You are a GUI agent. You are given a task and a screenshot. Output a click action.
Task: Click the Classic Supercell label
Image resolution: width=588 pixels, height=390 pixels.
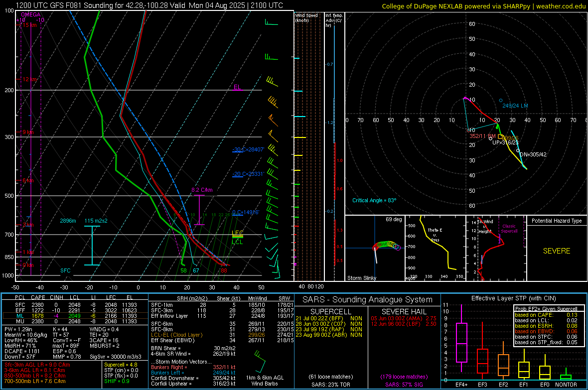point(509,229)
